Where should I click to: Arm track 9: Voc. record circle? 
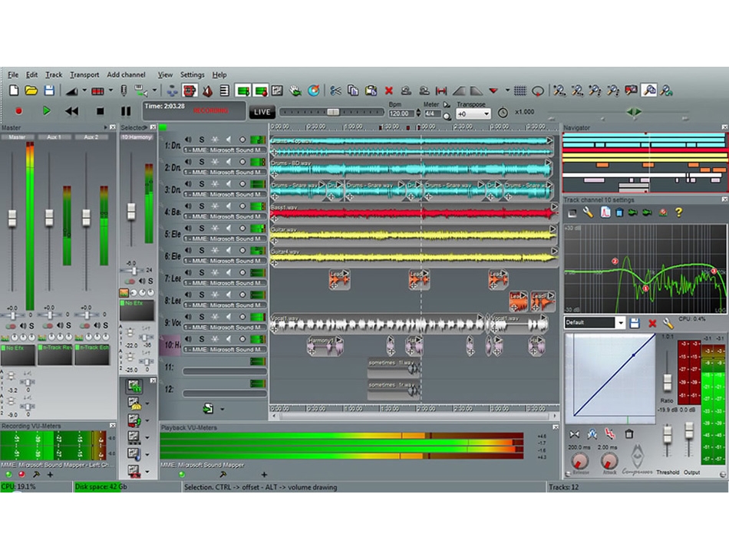pyautogui.click(x=242, y=317)
